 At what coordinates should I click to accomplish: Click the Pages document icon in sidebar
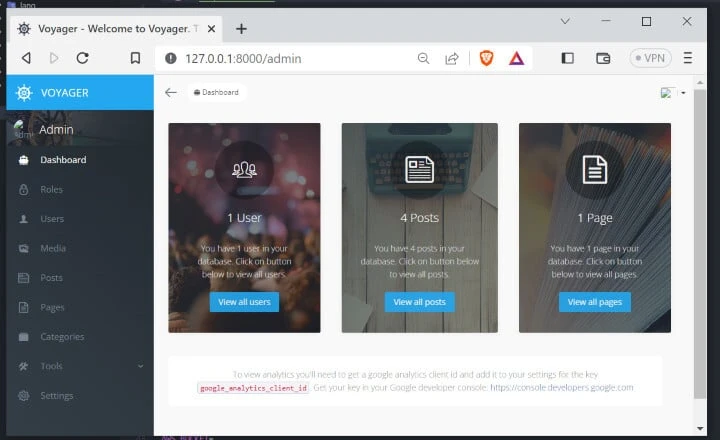pos(24,307)
